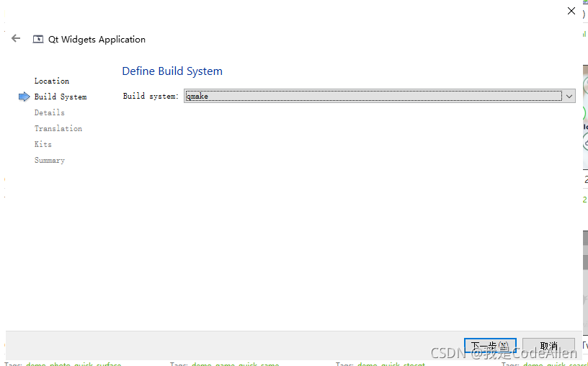The image size is (588, 366).
Task: Go back using the left arrow
Action: (16, 38)
